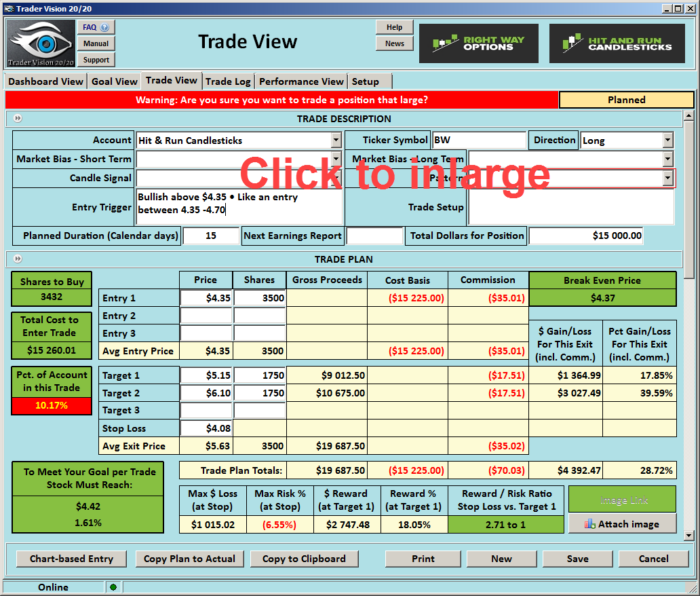Switch to the Dashboard View tab
Viewport: 700px width, 596px height.
click(x=46, y=81)
